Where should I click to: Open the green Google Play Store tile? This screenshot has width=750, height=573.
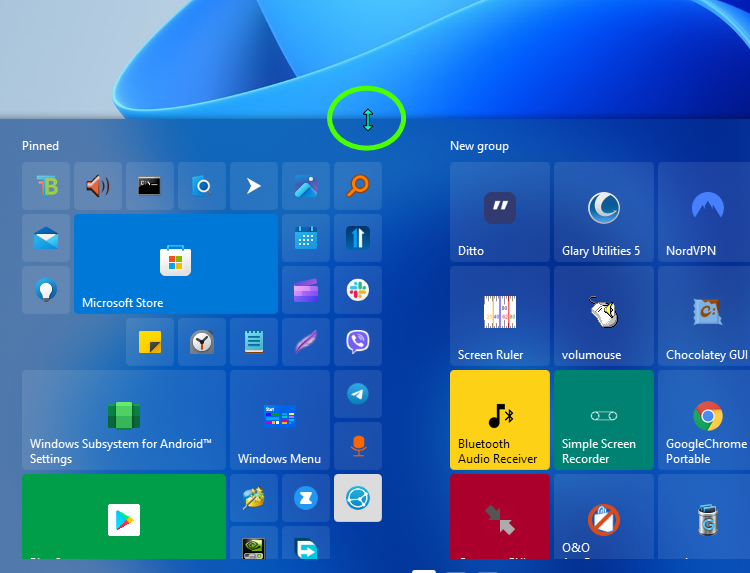[124, 517]
